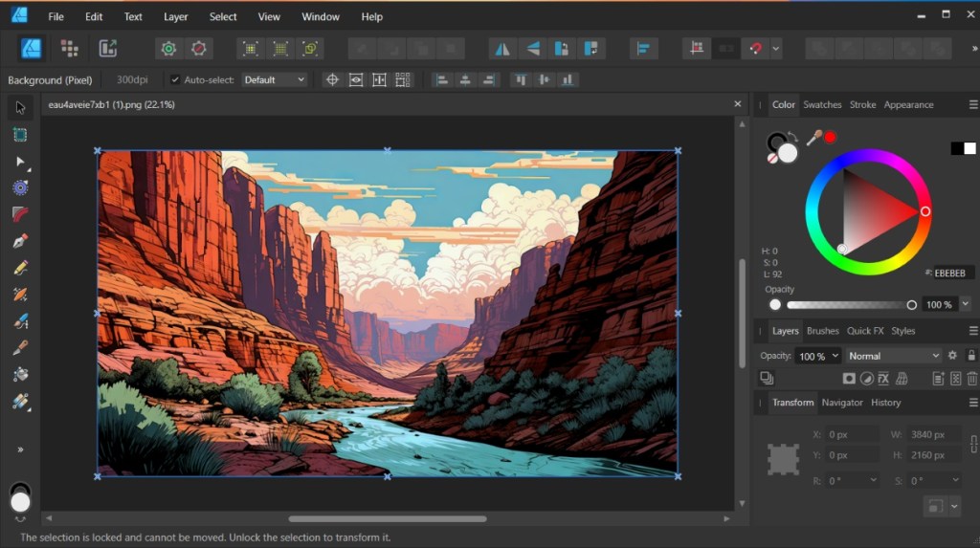
Task: Toggle the layer lock icon
Action: click(x=971, y=356)
